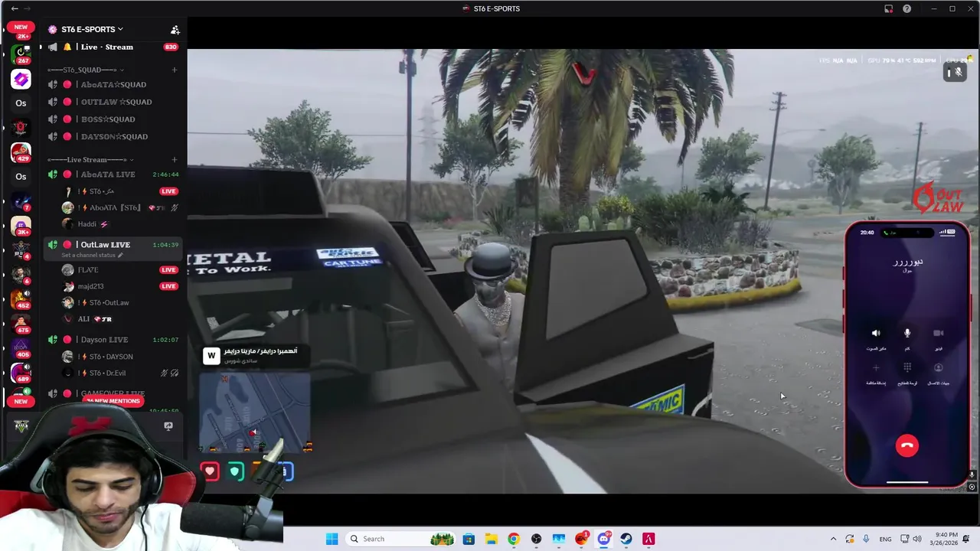Open server with 452 badge
Viewport: 980px width, 551px height.
(21, 299)
